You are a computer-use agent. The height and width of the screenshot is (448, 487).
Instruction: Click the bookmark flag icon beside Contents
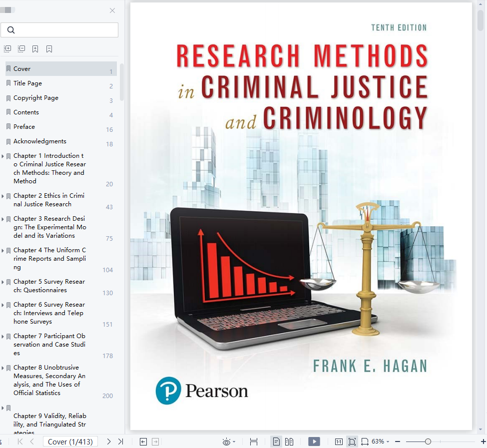[x=8, y=112]
